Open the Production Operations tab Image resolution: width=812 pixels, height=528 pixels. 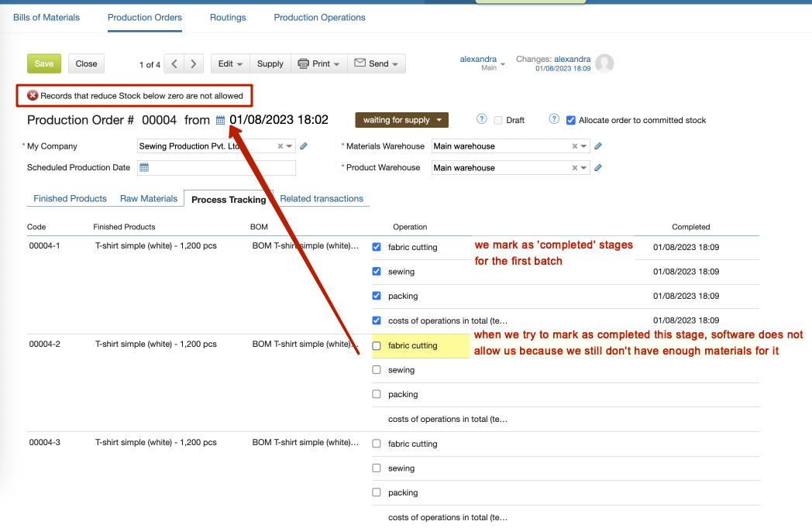click(x=319, y=18)
